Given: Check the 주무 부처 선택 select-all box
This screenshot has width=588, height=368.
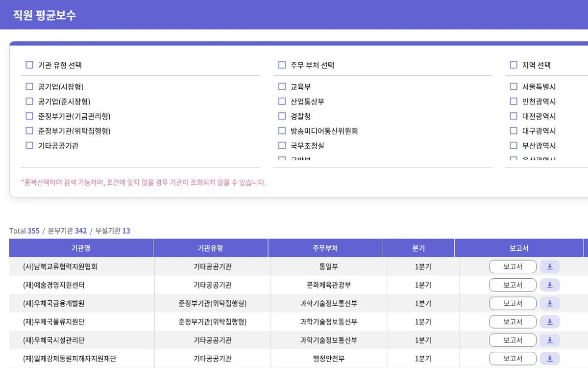Looking at the screenshot, I should [282, 65].
